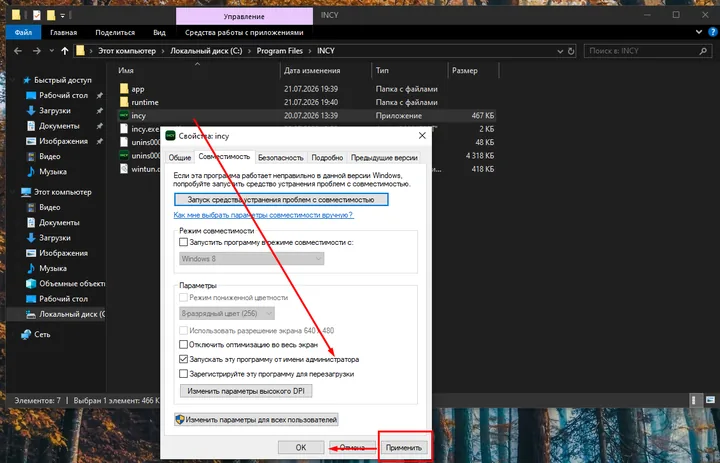Open the app folder icon
The height and width of the screenshot is (463, 720).
click(124, 89)
